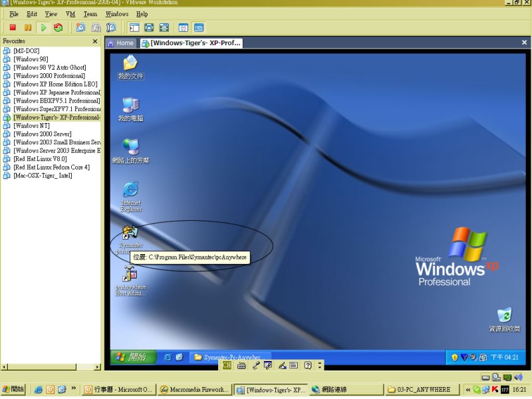Select the 我的文件 desktop icon in guest
The height and width of the screenshot is (399, 532).
(x=130, y=68)
